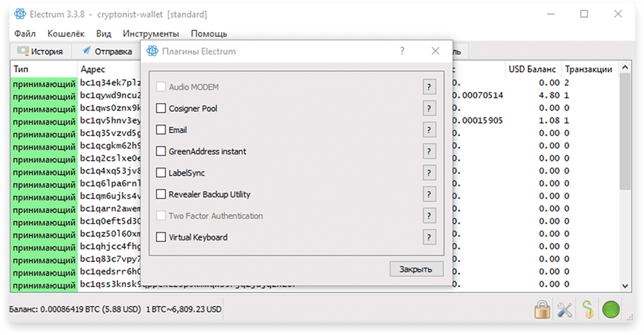This screenshot has width=644, height=335.
Task: Enable Revealer Backup Utility checkbox
Action: [x=161, y=194]
